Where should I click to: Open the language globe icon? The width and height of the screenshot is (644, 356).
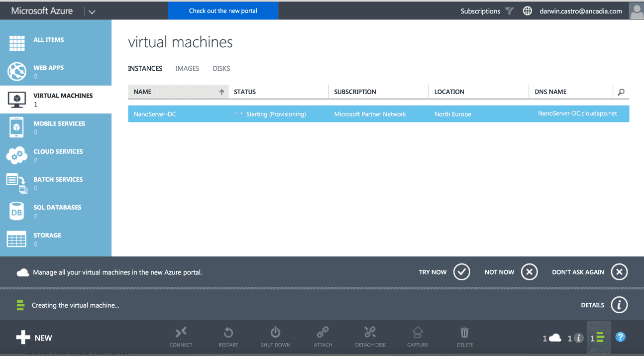point(528,11)
